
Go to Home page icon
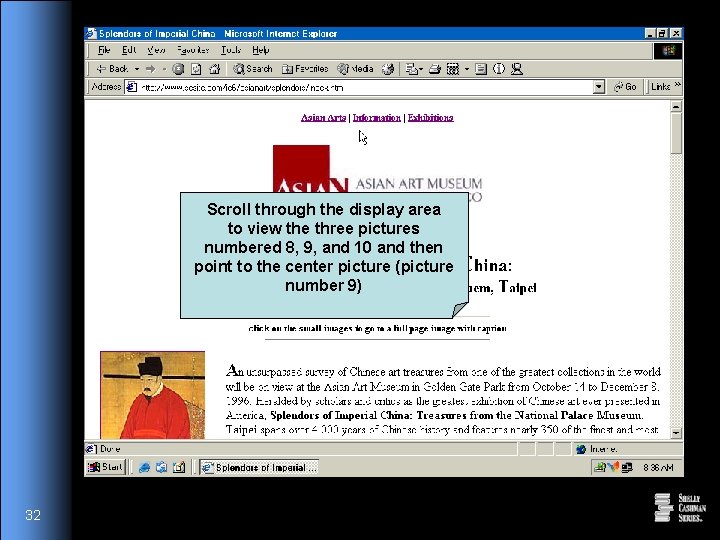(x=214, y=69)
